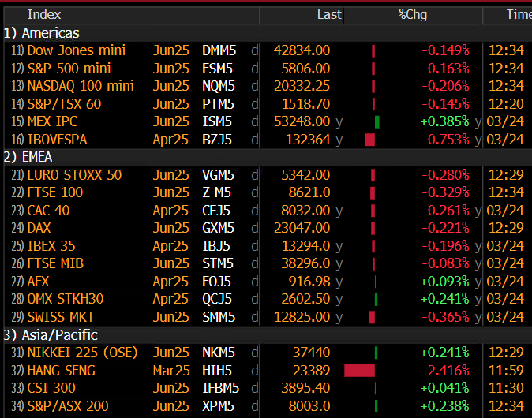Click the Mar25 contract month for HANG SENG
Viewport: 532px width, 418px height.
pyautogui.click(x=171, y=371)
